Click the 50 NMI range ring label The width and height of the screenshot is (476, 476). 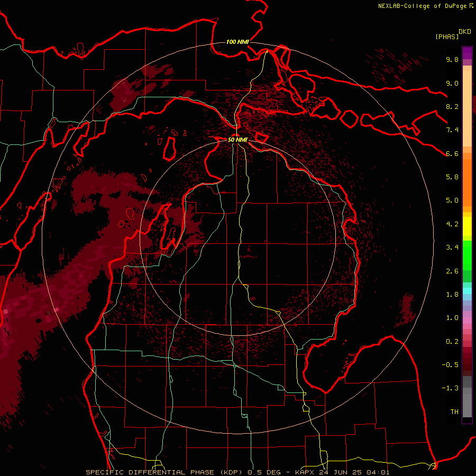coord(237,140)
